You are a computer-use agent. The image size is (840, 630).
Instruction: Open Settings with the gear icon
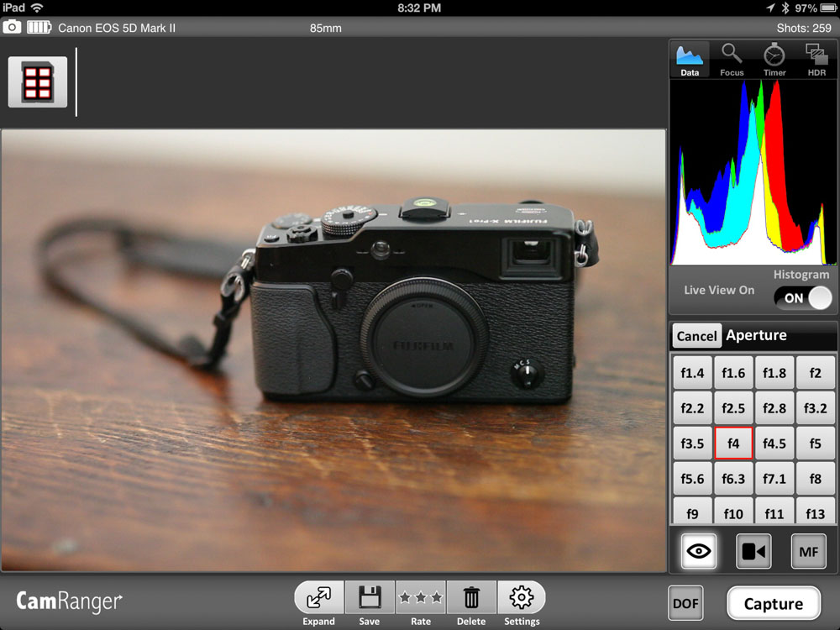point(522,598)
